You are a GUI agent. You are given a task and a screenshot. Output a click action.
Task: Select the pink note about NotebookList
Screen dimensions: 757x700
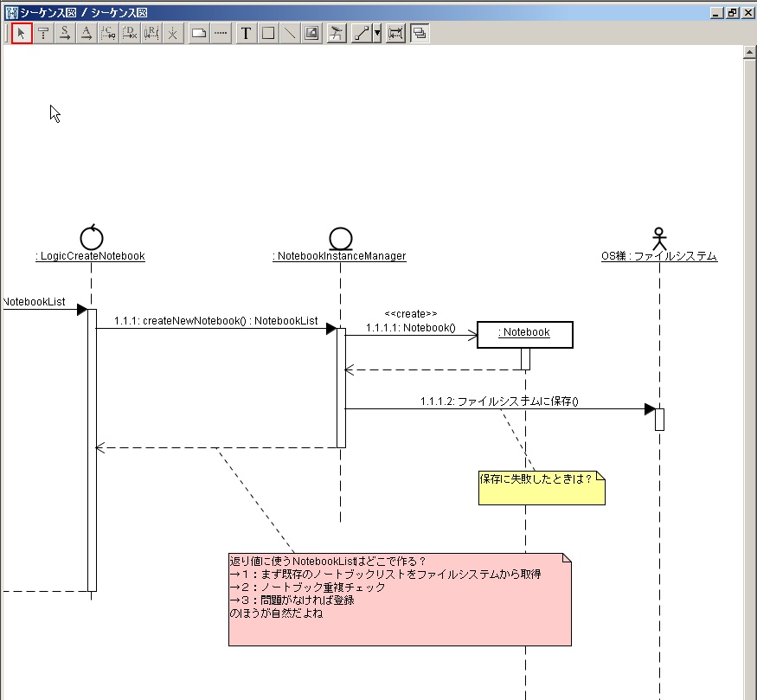(x=400, y=600)
